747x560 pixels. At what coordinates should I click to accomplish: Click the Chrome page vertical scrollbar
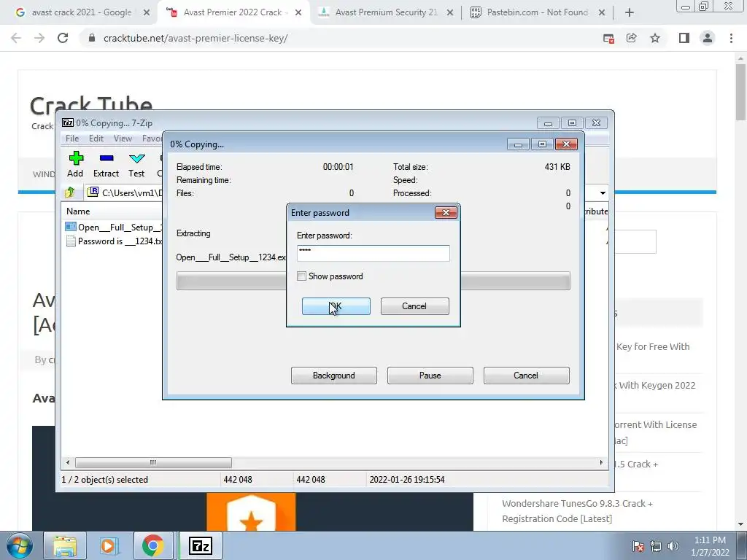pyautogui.click(x=740, y=91)
